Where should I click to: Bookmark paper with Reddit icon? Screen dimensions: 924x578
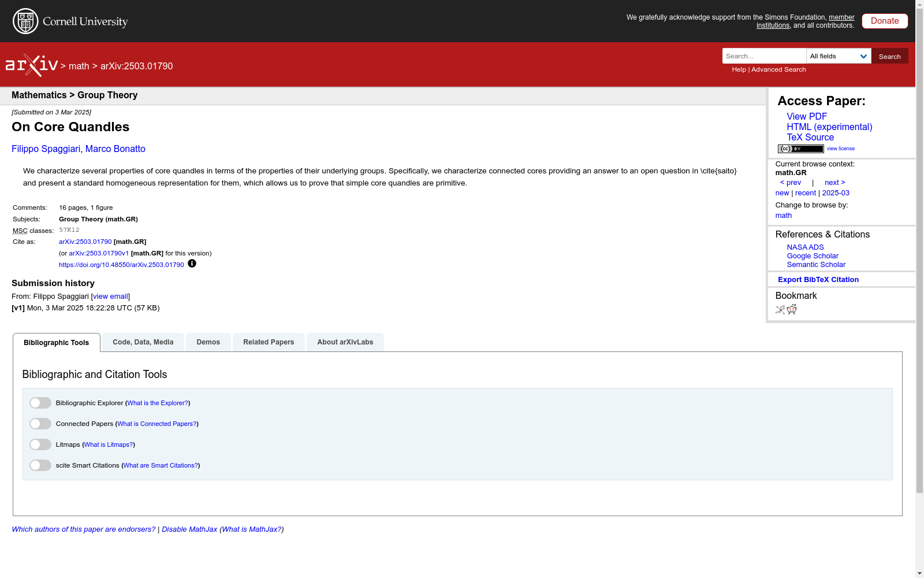[x=792, y=309]
